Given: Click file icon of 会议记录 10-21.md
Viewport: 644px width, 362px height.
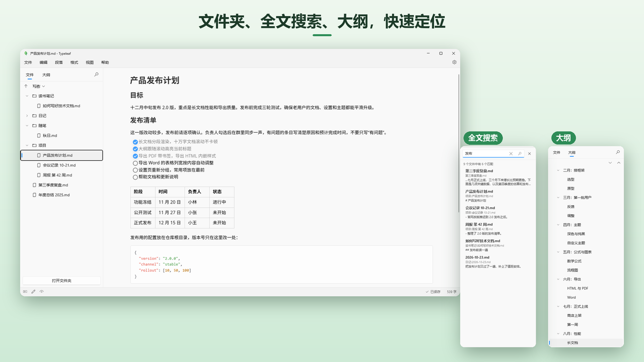Looking at the screenshot, I should pyautogui.click(x=39, y=165).
